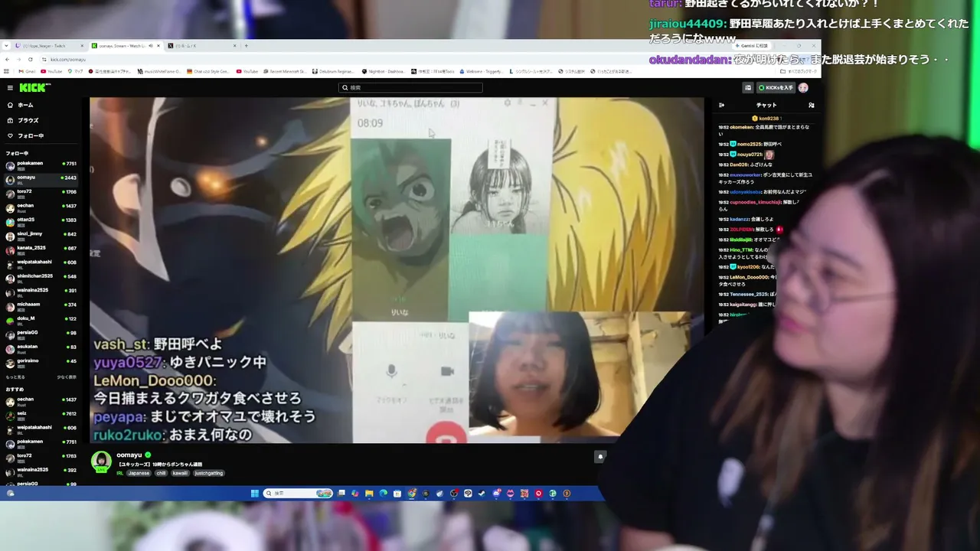The width and height of the screenshot is (980, 551).
Task: Expand もっと見る in followed list
Action: point(15,377)
